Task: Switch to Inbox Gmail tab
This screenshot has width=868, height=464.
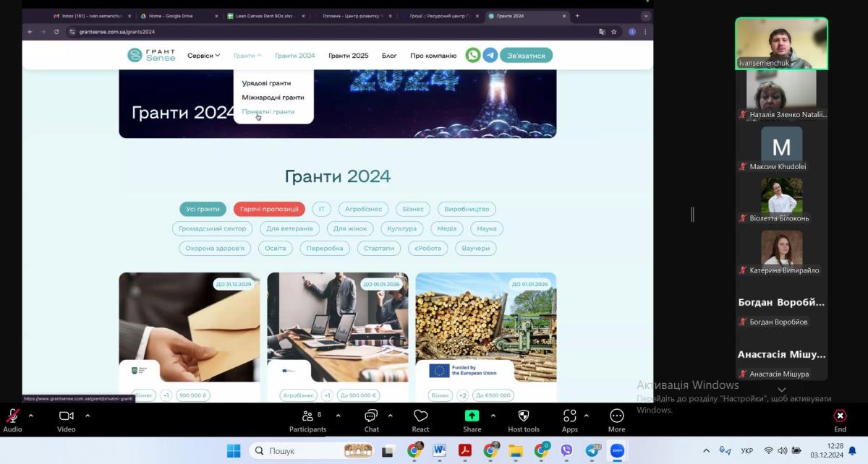Action: (92, 16)
